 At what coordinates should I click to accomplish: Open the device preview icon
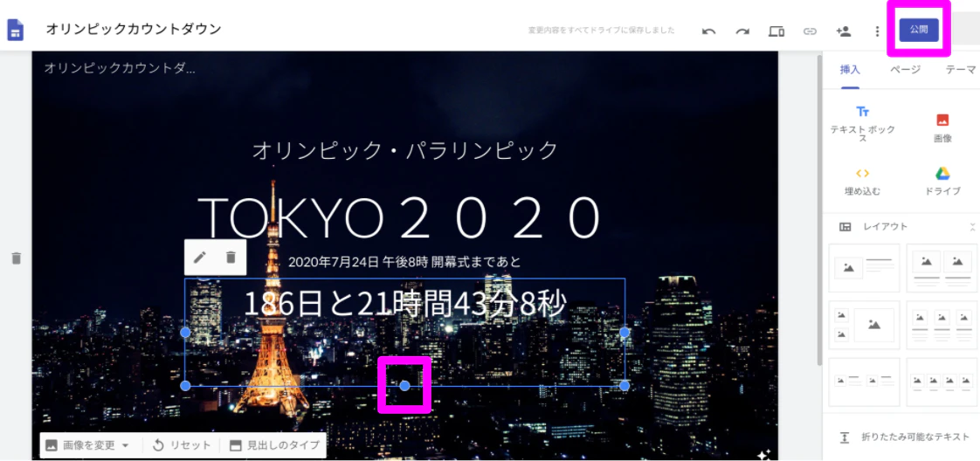tap(776, 31)
